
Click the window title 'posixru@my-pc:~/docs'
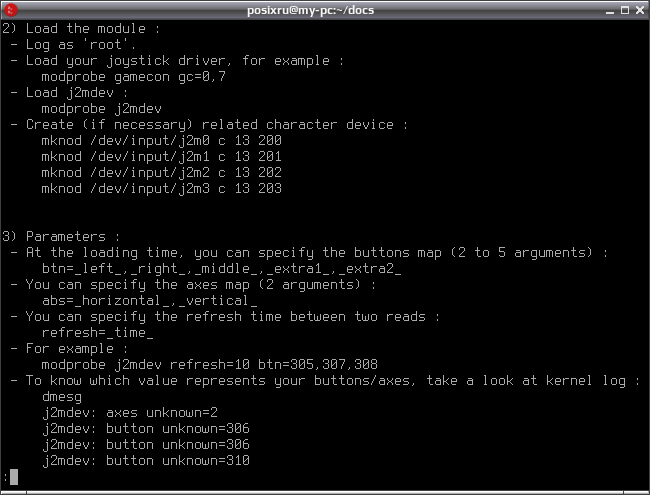click(310, 10)
